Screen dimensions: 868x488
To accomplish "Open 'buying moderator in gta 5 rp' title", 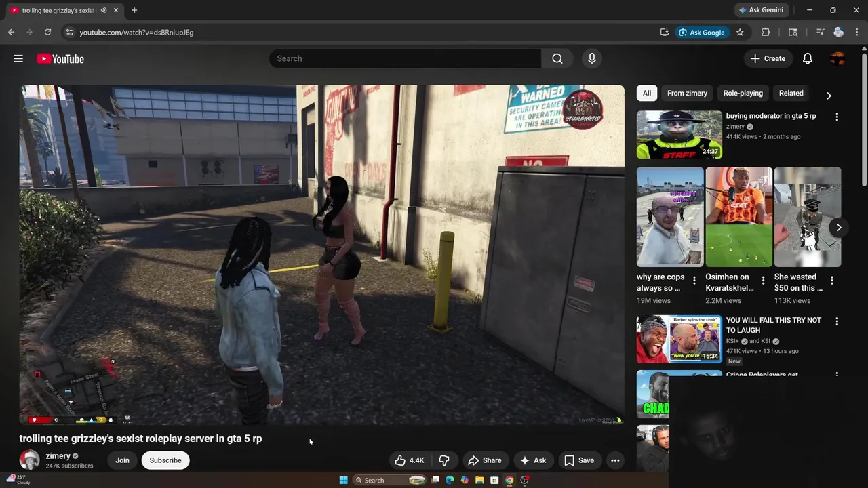I will click(x=771, y=116).
